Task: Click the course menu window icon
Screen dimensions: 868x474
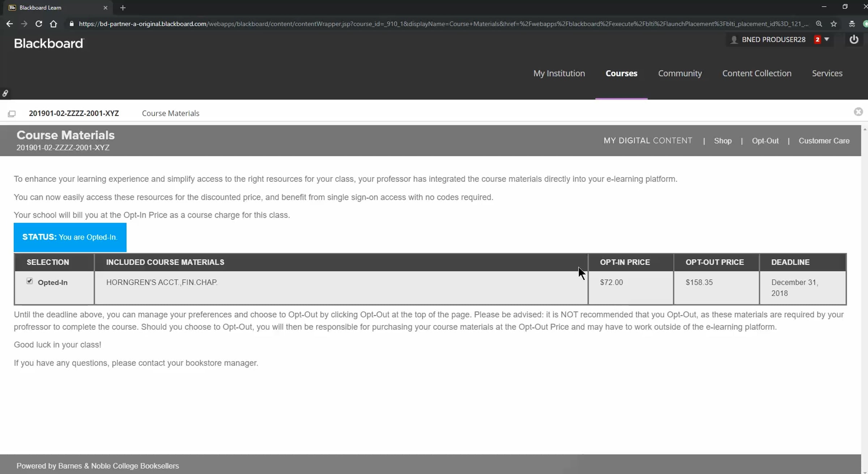Action: click(12, 114)
